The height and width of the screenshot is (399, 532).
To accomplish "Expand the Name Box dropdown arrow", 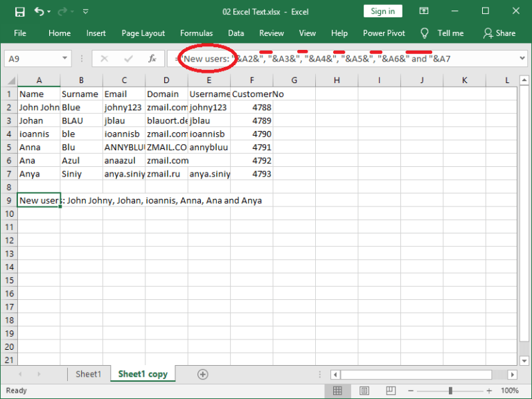I will click(64, 58).
